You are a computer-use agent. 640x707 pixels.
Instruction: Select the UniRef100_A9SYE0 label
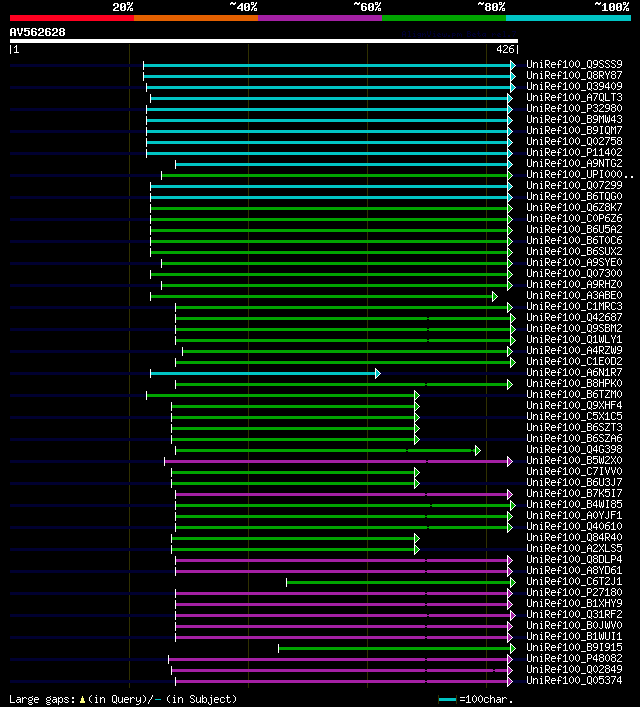click(x=574, y=262)
